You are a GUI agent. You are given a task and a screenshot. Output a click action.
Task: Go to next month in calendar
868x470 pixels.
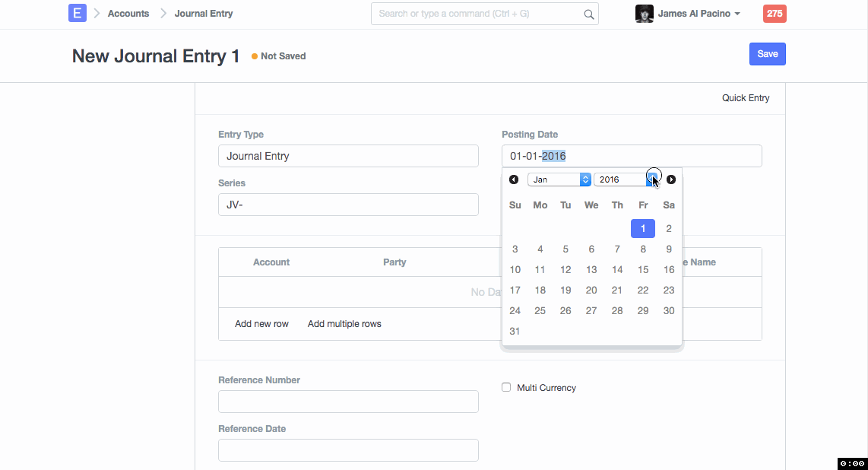671,179
